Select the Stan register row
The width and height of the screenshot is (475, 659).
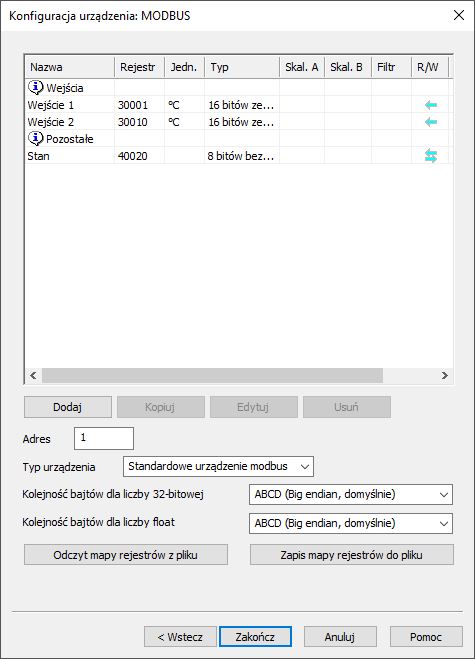pyautogui.click(x=237, y=156)
